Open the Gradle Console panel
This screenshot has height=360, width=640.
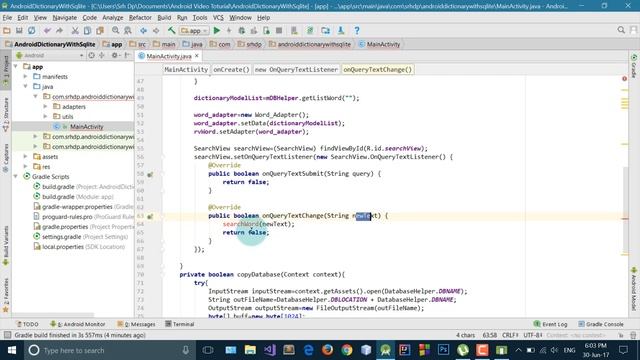pyautogui.click(x=601, y=324)
